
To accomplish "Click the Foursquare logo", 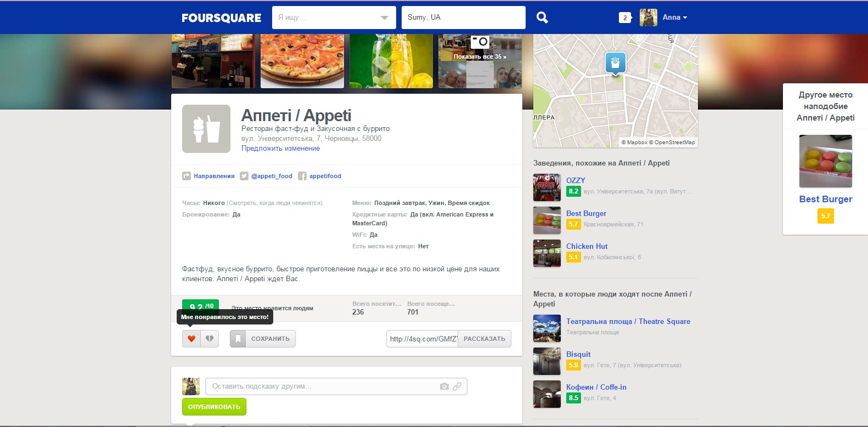I will click(x=221, y=18).
